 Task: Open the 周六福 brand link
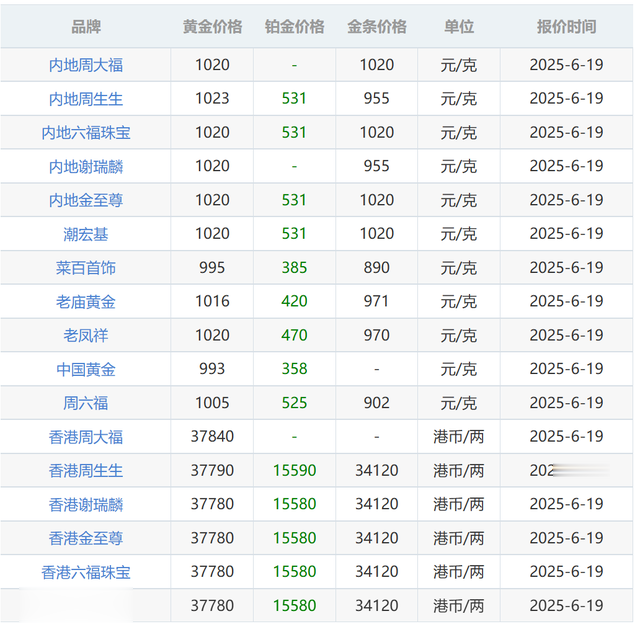[x=86, y=403]
